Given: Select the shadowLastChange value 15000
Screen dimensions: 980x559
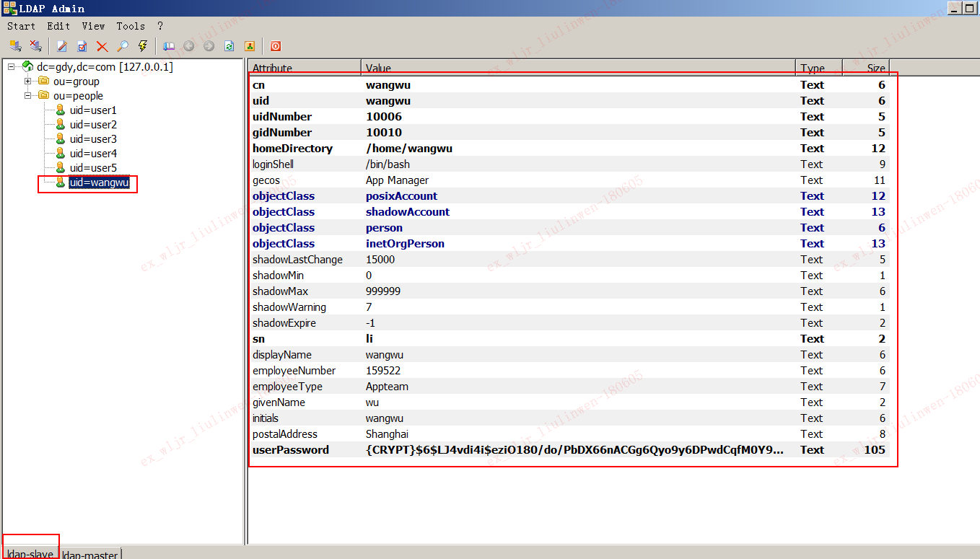Looking at the screenshot, I should [x=380, y=259].
